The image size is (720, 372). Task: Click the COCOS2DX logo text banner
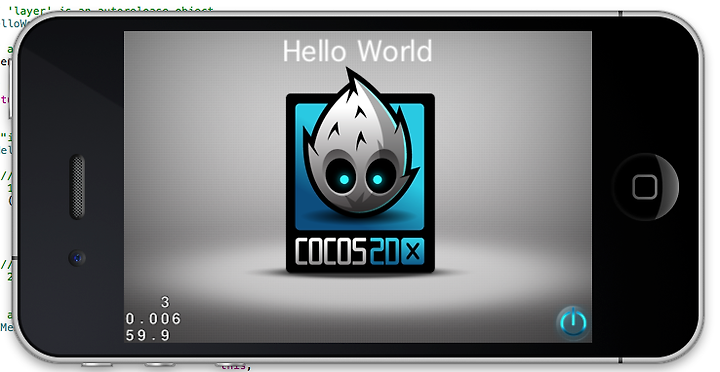point(360,251)
